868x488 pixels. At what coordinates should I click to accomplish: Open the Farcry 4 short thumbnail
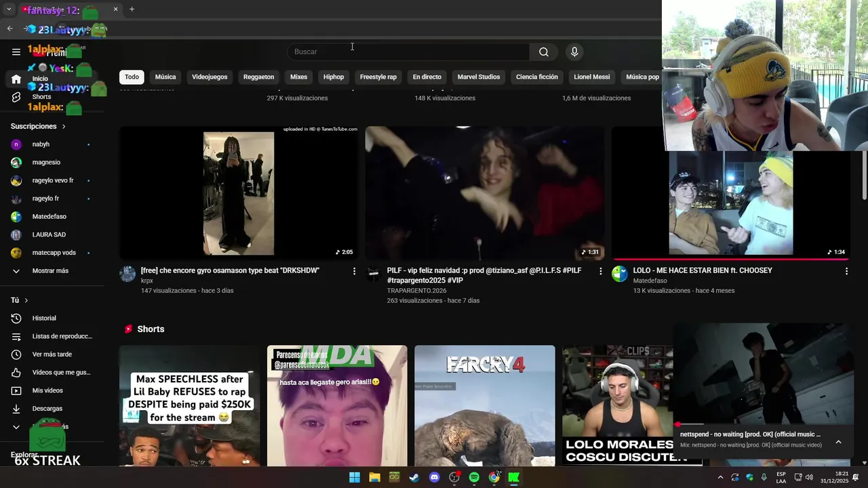click(x=485, y=405)
